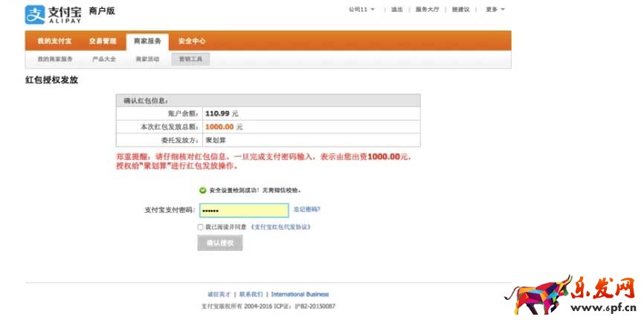Open 产品大全 in the sub-navigation

(x=103, y=59)
